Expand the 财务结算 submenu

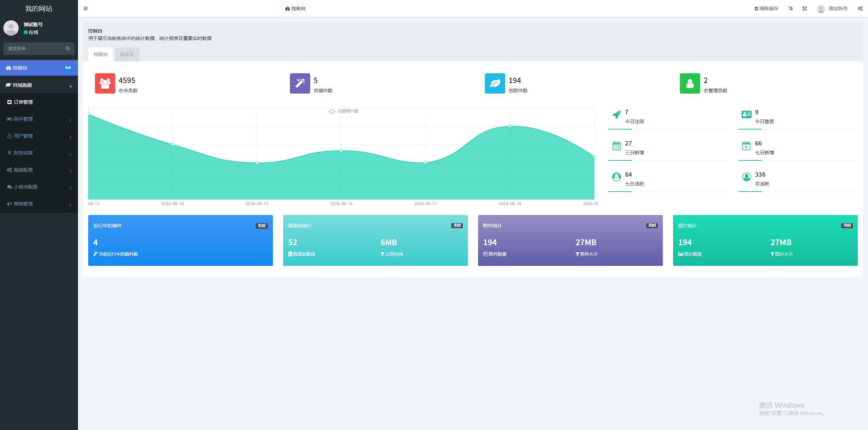(39, 153)
